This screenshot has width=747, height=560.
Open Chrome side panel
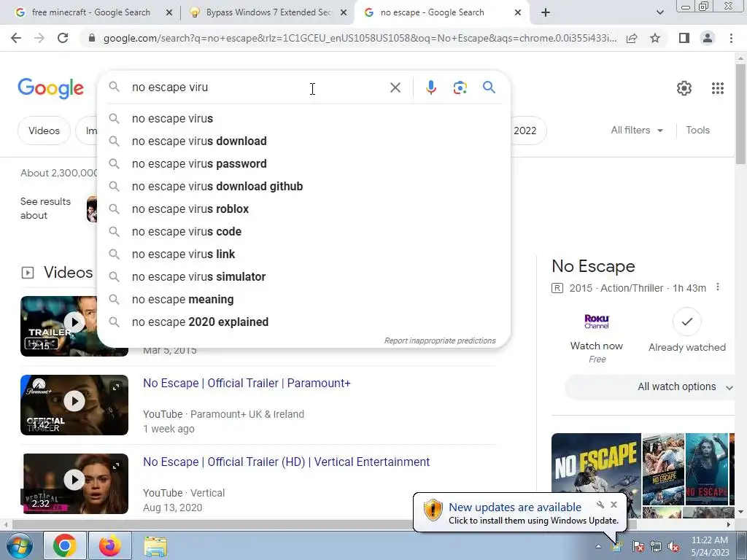pyautogui.click(x=684, y=38)
